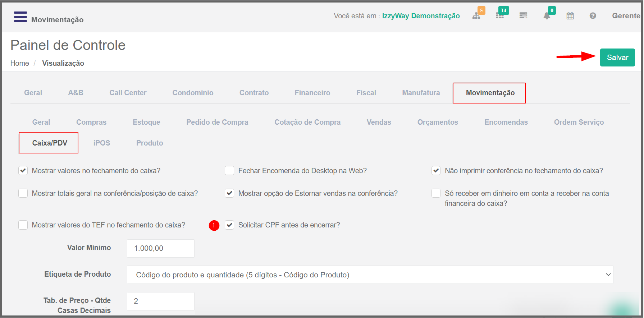Open the Pedido de Compra sub-tab
This screenshot has height=318, width=644.
217,122
